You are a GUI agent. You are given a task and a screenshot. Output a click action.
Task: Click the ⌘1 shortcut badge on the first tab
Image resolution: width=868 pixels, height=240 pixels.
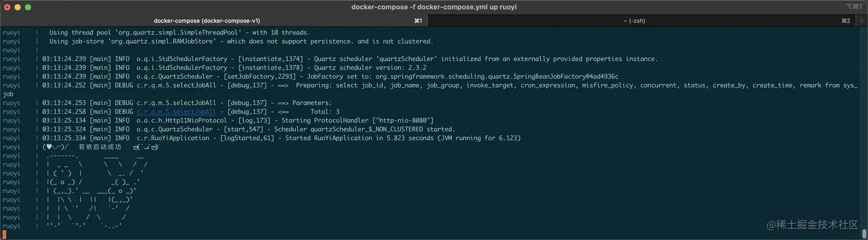coord(418,21)
